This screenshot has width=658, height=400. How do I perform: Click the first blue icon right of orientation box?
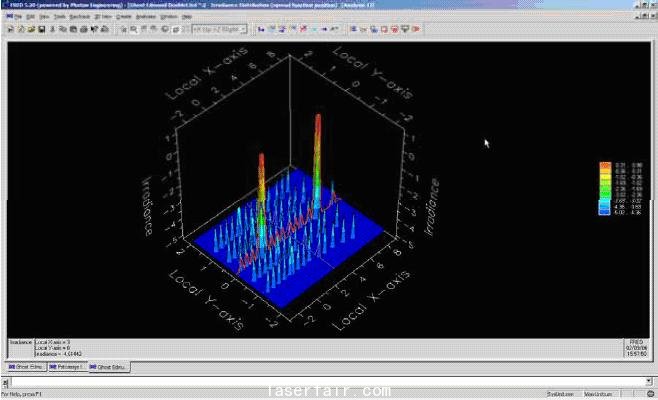click(262, 29)
